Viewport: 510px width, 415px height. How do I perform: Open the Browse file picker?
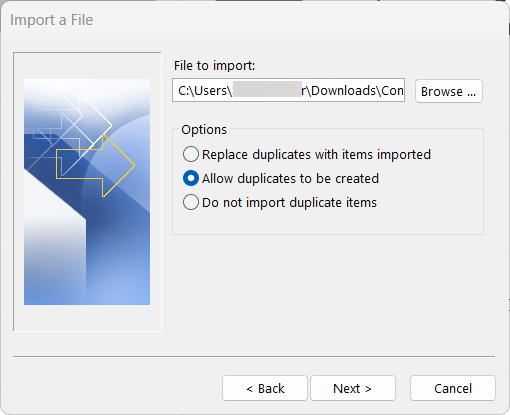449,91
